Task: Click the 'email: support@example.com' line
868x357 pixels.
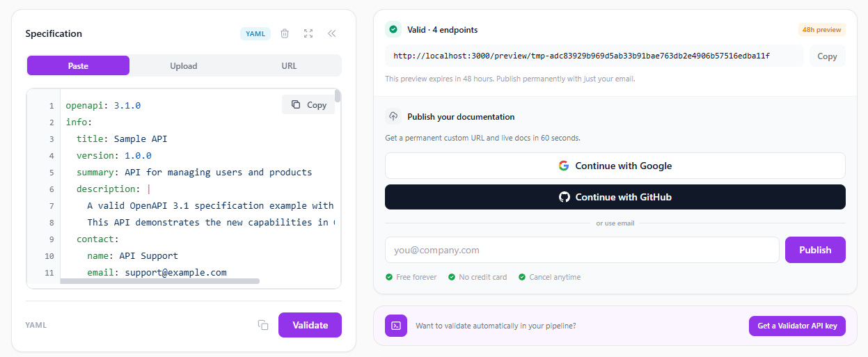Action: tap(157, 273)
